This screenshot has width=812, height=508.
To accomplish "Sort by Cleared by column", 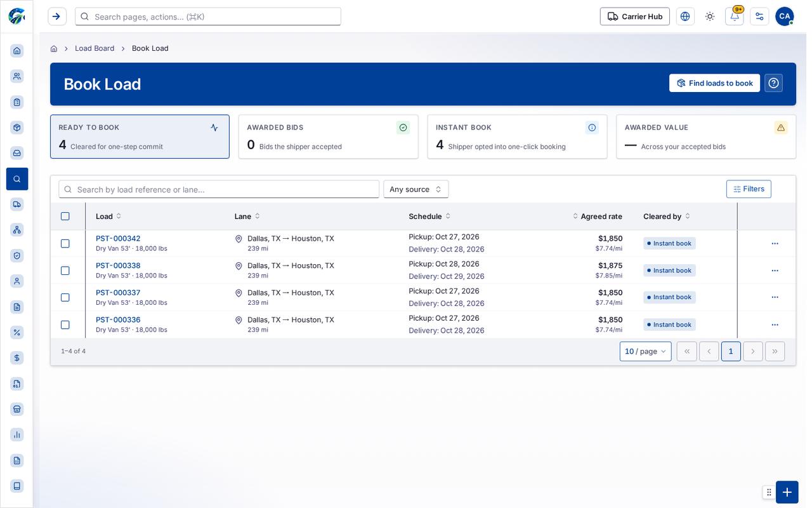I will tap(667, 217).
